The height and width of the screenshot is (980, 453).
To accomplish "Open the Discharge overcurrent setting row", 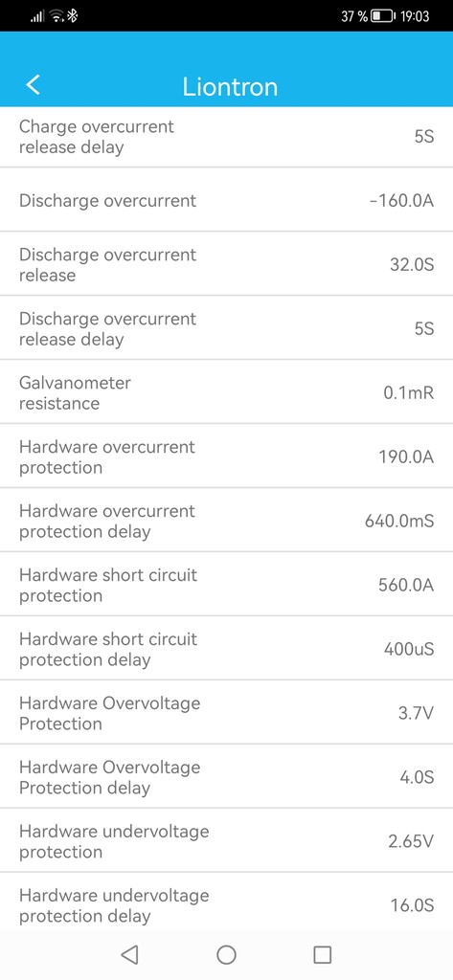I will point(226,200).
